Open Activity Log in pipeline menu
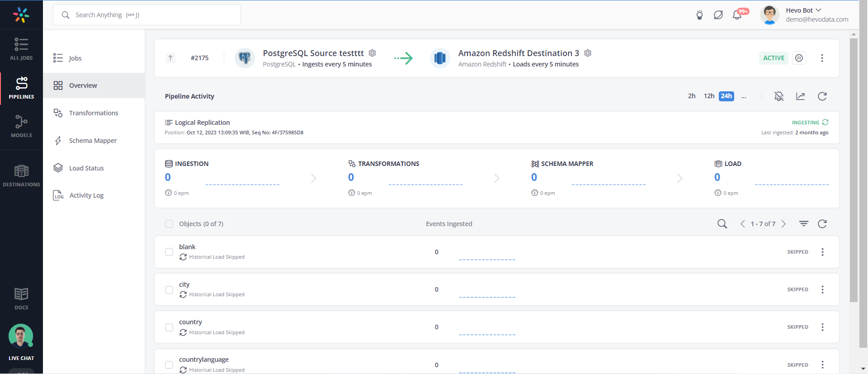Screen dimensions: 868x374 tap(94, 195)
